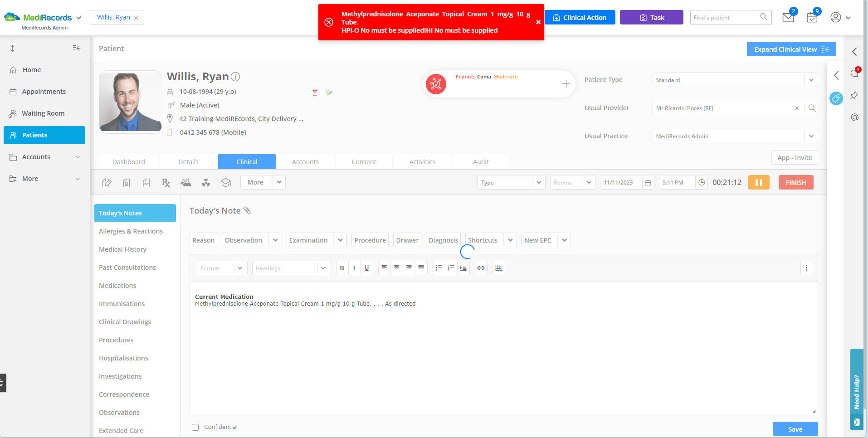Click the FINISH consultation button

click(x=795, y=183)
